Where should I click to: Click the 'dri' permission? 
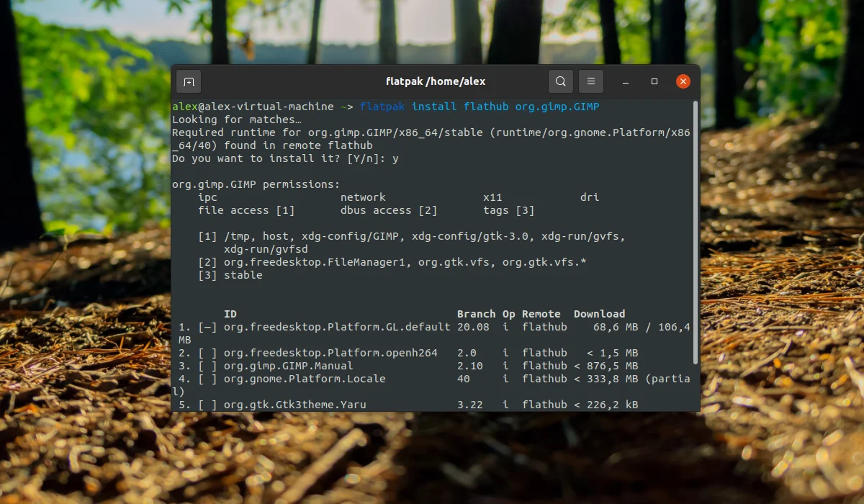coord(590,197)
